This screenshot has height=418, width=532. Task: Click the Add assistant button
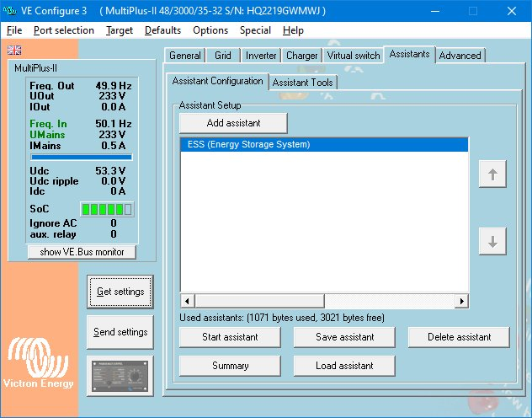tap(233, 123)
